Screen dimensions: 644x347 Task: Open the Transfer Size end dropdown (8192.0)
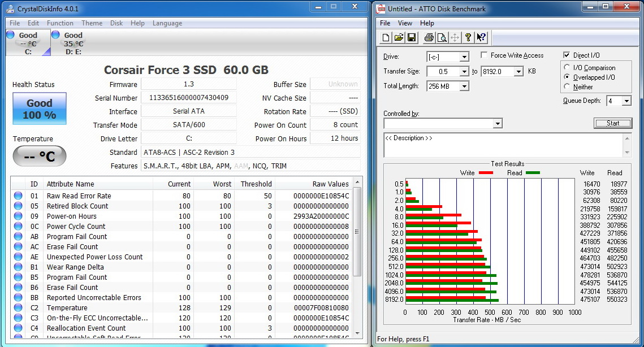click(518, 71)
